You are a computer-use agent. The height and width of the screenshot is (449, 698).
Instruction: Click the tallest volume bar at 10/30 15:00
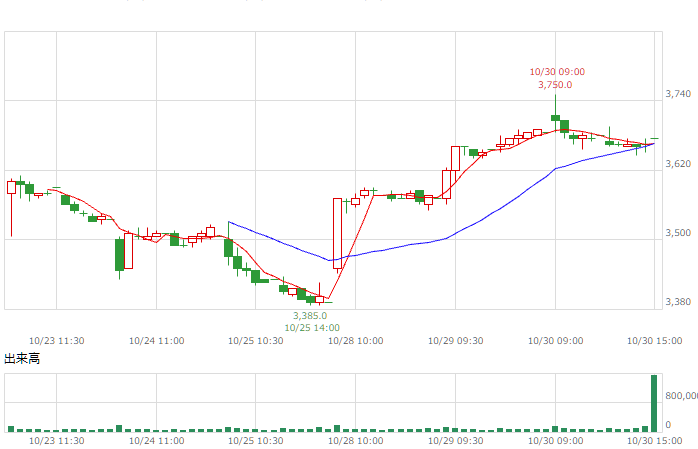[654, 403]
